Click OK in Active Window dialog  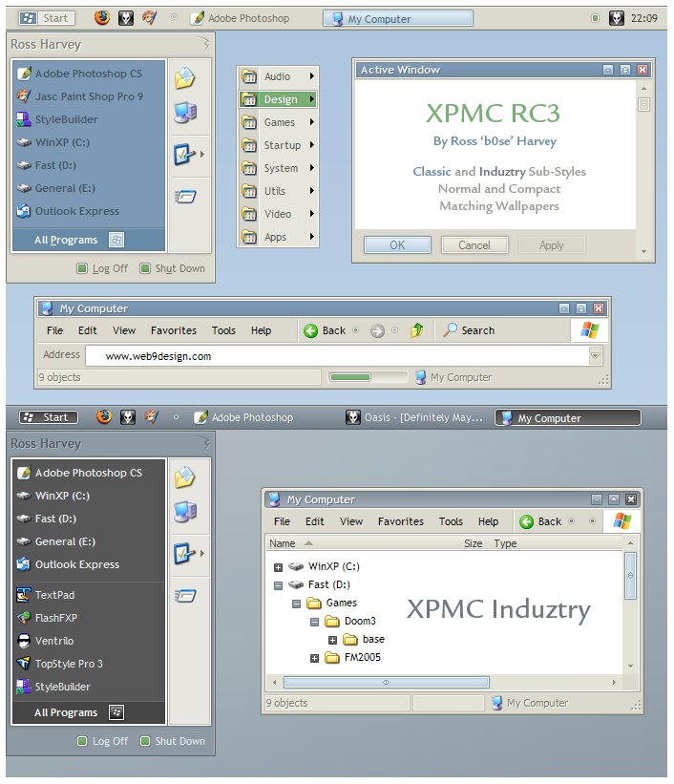point(397,245)
